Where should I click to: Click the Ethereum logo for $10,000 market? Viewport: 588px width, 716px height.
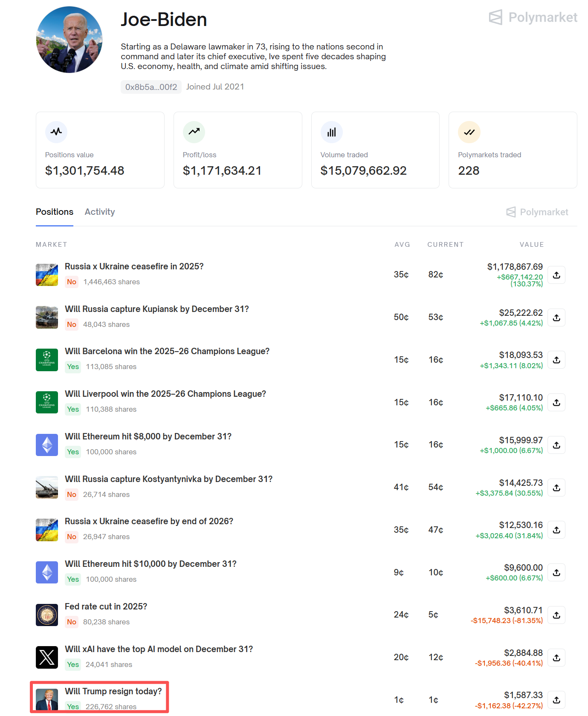point(47,572)
